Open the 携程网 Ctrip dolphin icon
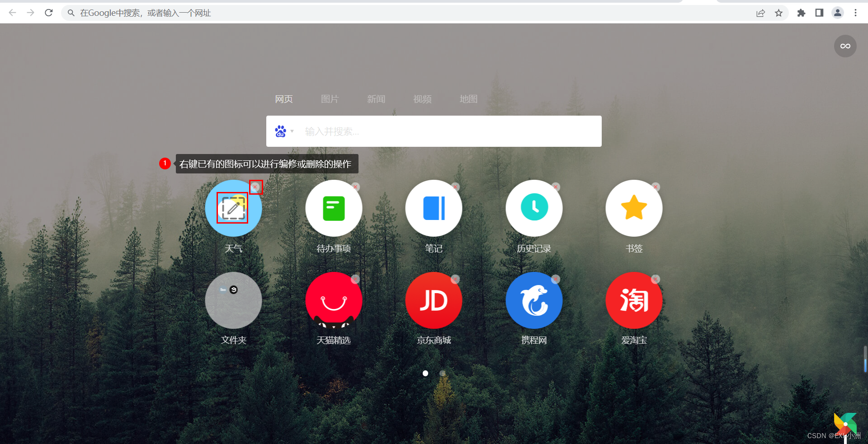The image size is (868, 444). [x=534, y=300]
